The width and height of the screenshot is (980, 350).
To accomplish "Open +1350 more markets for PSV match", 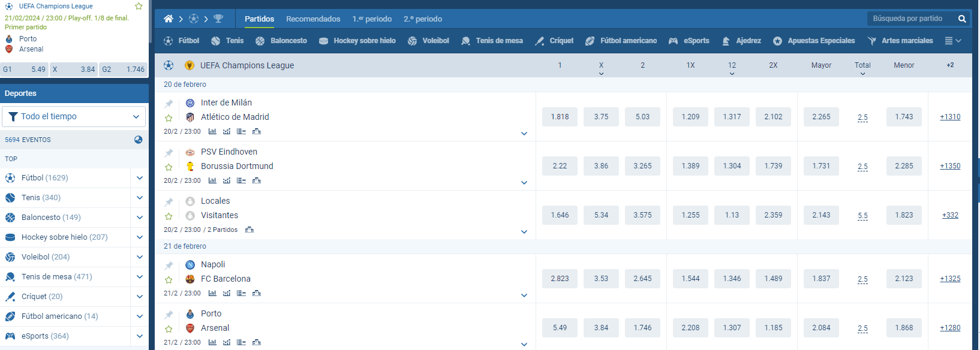I will pos(950,166).
